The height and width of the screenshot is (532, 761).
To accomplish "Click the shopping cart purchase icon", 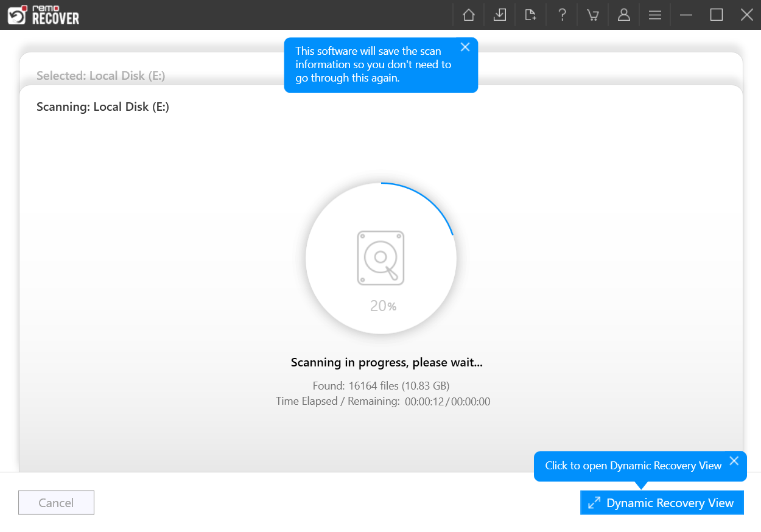I will 592,15.
